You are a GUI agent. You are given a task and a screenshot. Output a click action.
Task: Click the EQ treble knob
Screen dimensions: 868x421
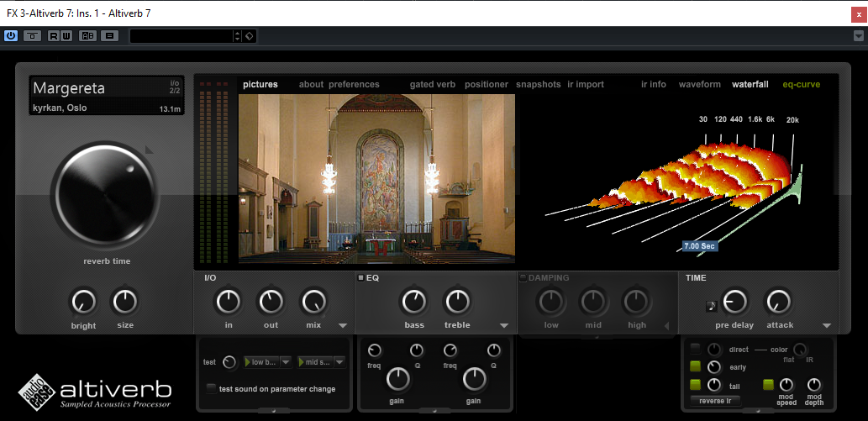[457, 302]
